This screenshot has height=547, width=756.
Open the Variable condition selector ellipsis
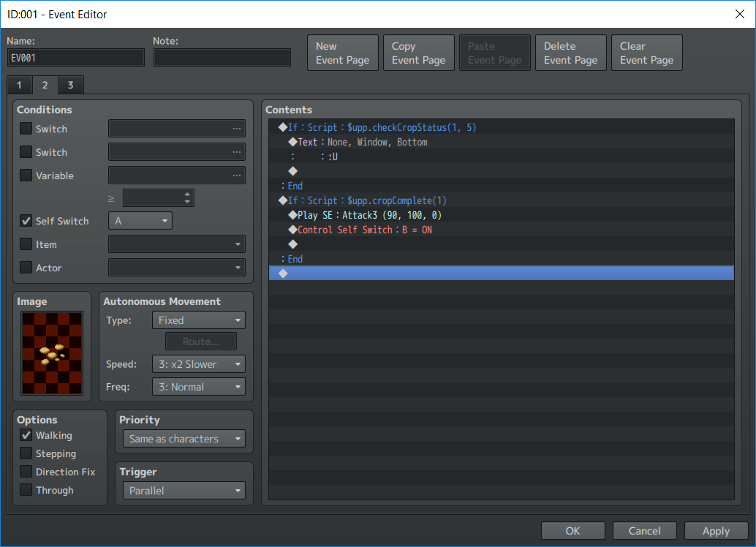[x=236, y=176]
